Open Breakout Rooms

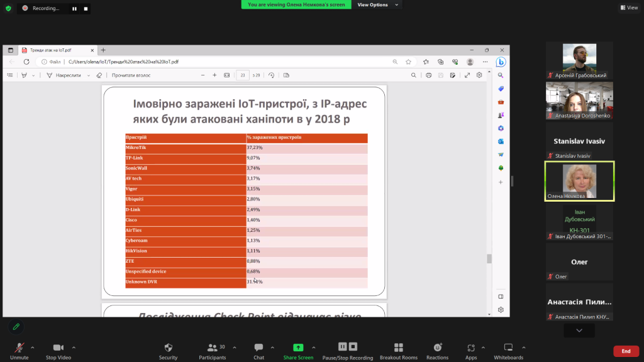(x=398, y=351)
